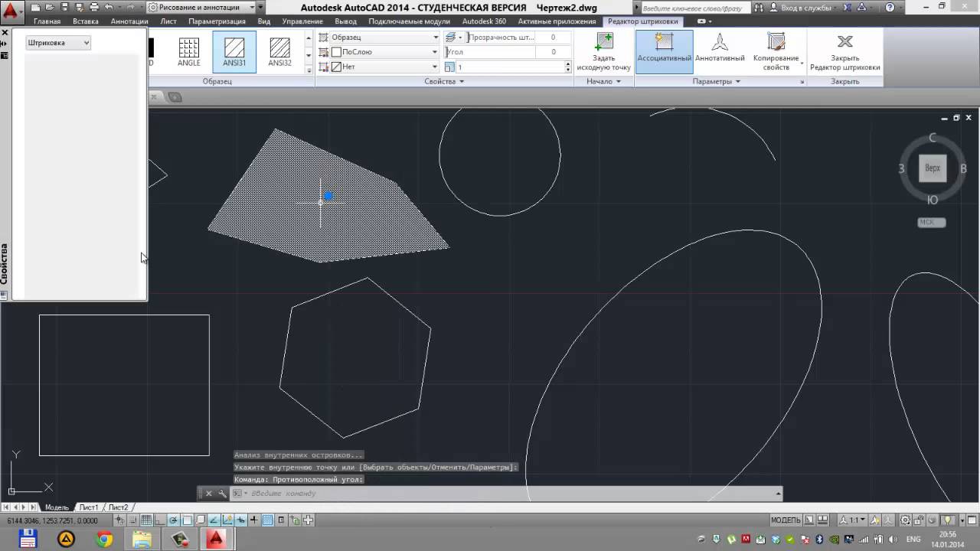
Task: Open the Рисование и аннотации workspace dropdown
Action: coord(202,7)
